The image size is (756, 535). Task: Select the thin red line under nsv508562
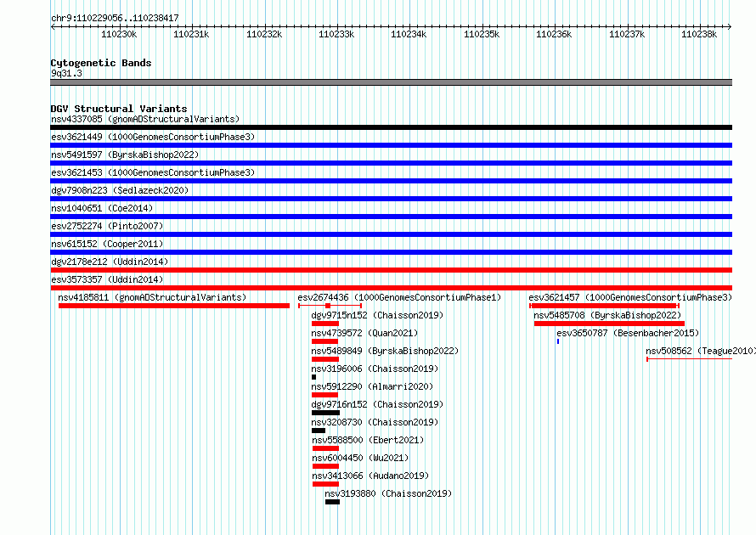(690, 359)
